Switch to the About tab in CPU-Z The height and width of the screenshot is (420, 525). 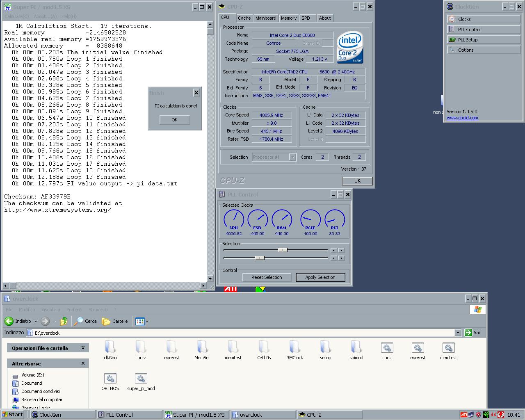[325, 18]
